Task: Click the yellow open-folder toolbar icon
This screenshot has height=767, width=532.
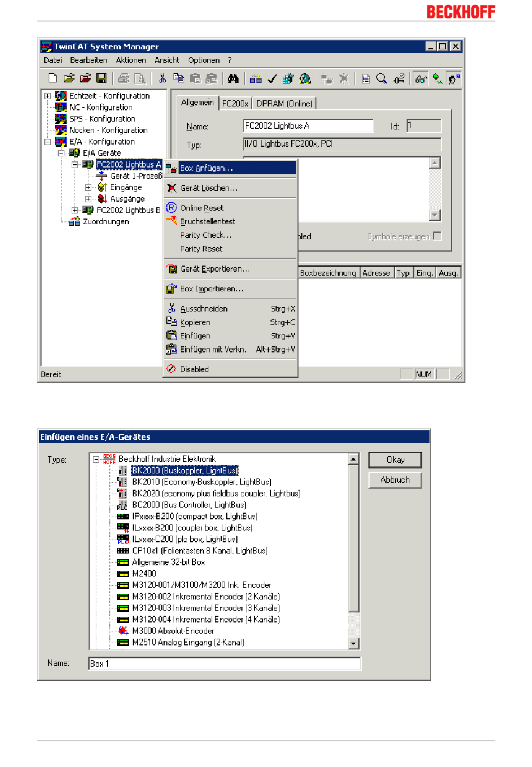Action: point(69,78)
